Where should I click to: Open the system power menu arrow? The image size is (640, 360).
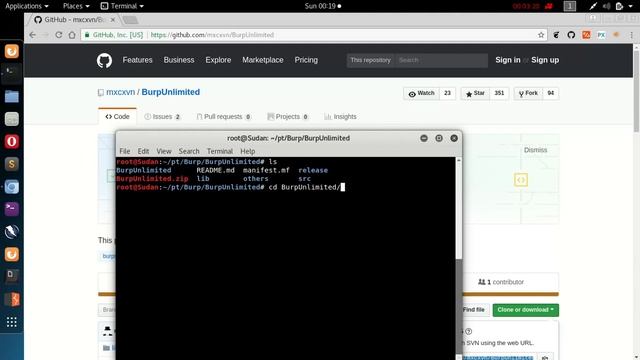[631, 6]
